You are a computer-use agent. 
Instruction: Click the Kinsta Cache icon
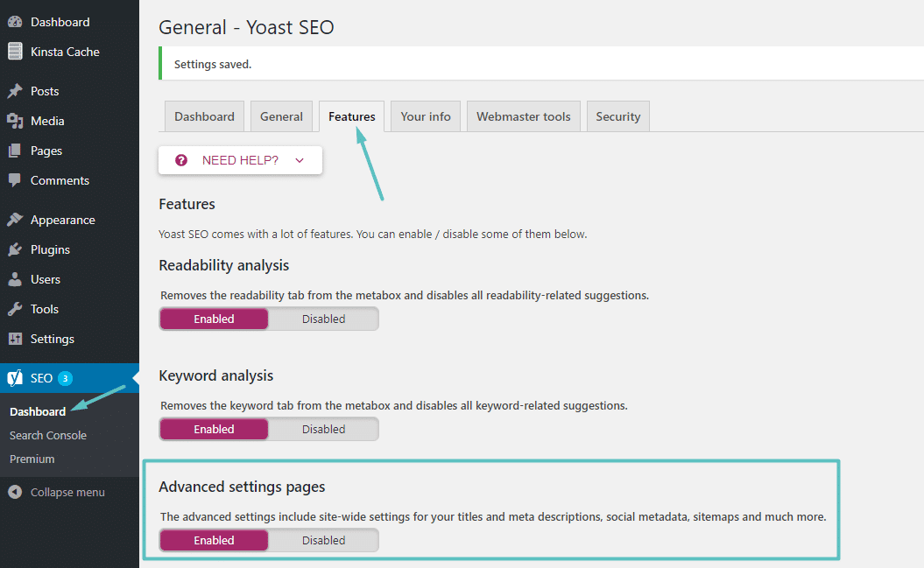click(14, 51)
